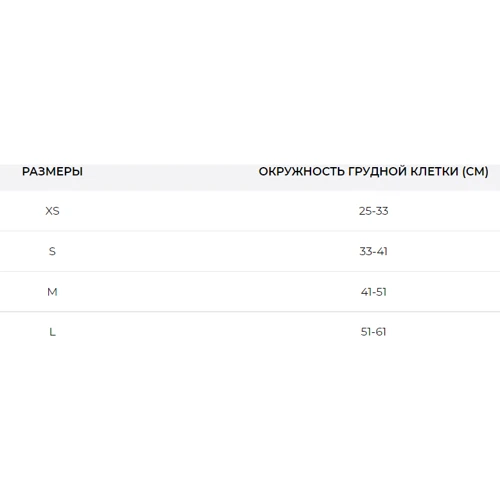This screenshot has width=500, height=500.
Task: Click the 25-33 chest measurement
Action: pyautogui.click(x=374, y=211)
